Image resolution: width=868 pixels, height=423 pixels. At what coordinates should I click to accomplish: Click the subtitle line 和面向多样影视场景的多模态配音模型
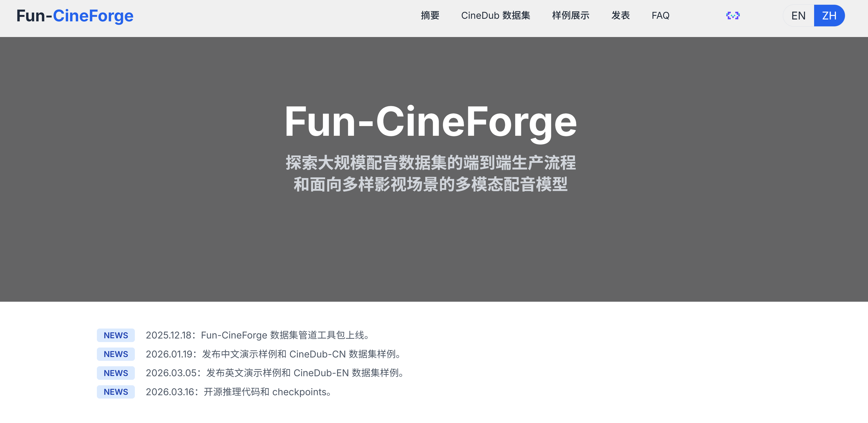tap(431, 184)
